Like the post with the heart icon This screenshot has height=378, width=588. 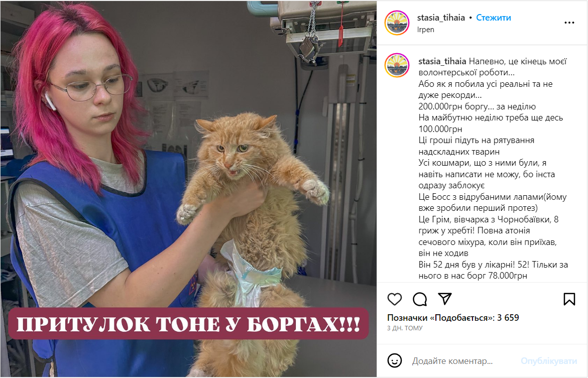pyautogui.click(x=395, y=299)
